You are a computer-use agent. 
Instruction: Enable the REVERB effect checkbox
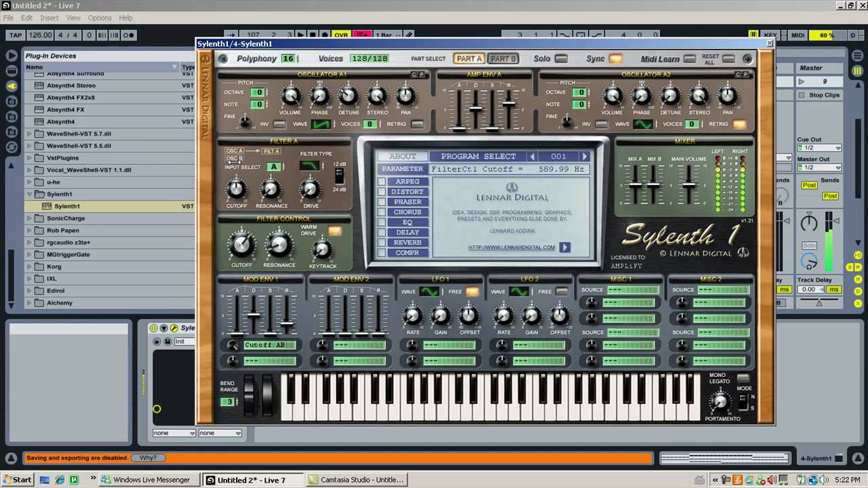[382, 243]
